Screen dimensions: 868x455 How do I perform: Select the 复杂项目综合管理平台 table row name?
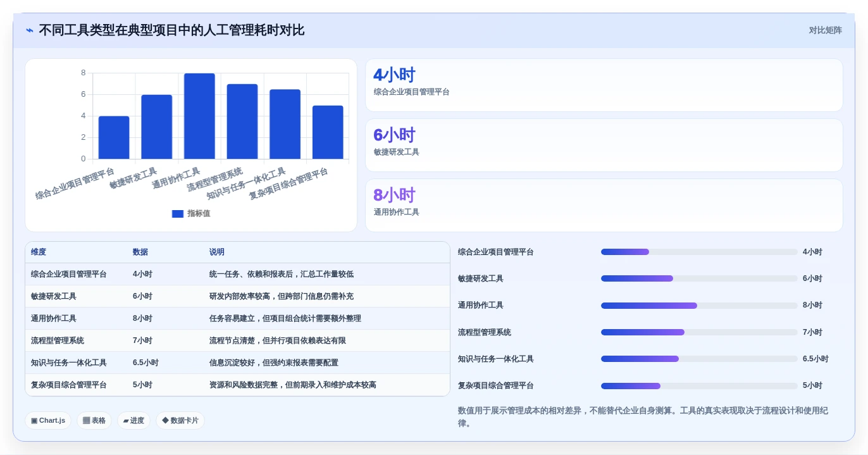[69, 385]
